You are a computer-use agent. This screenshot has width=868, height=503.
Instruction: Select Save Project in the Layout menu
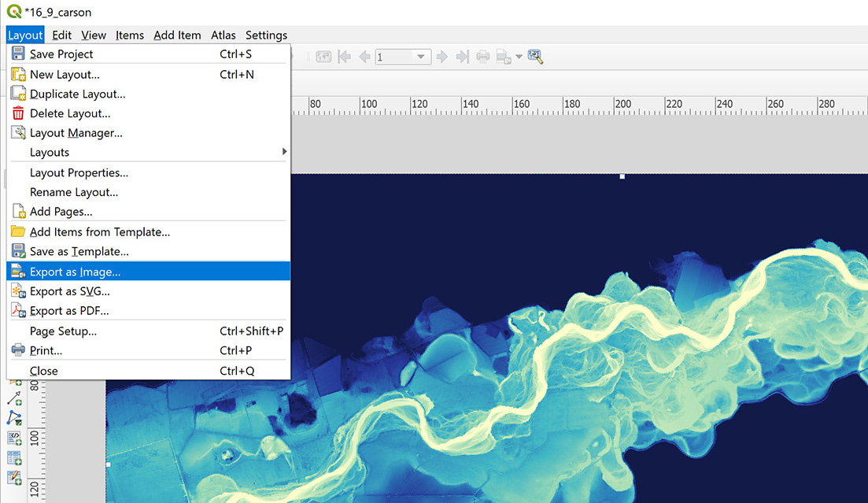click(x=149, y=54)
